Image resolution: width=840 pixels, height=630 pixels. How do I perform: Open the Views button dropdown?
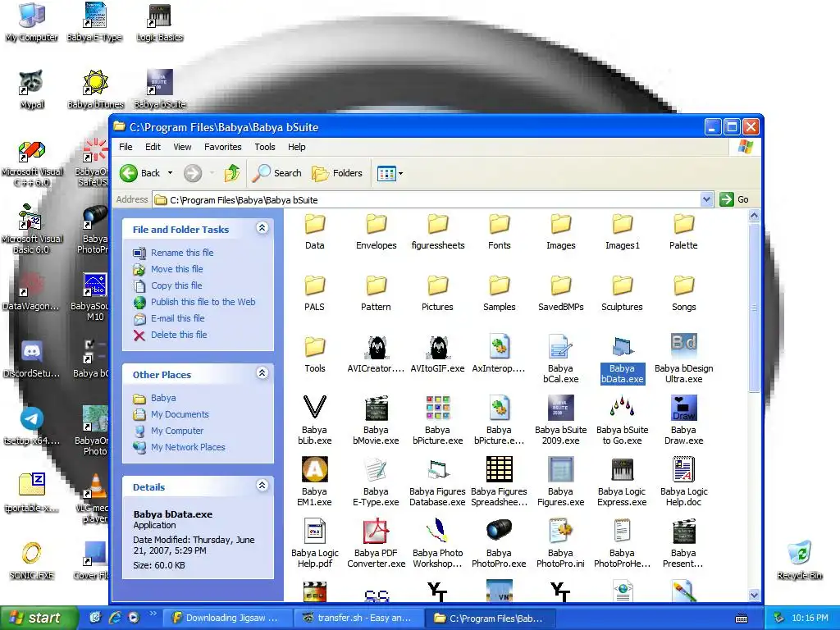pos(400,174)
